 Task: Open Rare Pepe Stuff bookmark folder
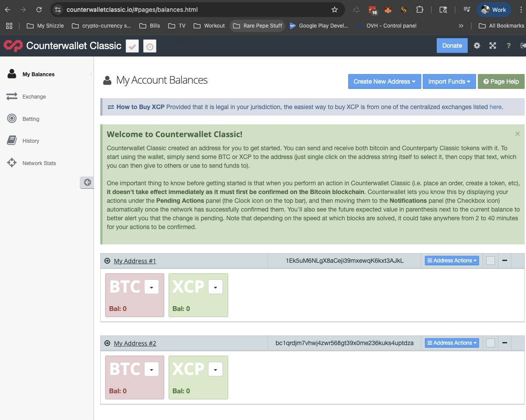(x=258, y=26)
